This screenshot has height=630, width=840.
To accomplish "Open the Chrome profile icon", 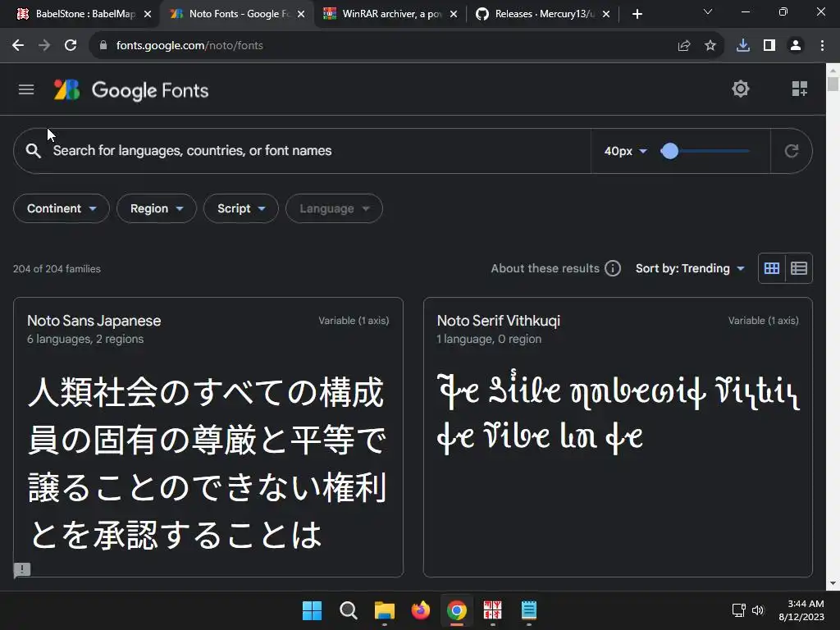I will [x=796, y=46].
